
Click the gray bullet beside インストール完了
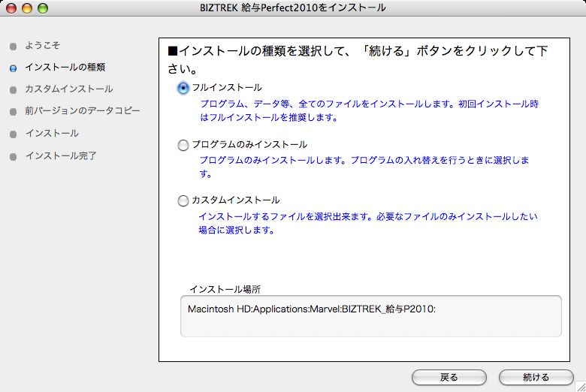coord(13,157)
